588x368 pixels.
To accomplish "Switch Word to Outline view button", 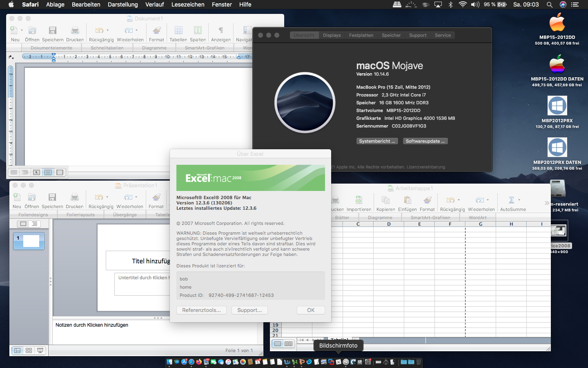I will [25, 172].
